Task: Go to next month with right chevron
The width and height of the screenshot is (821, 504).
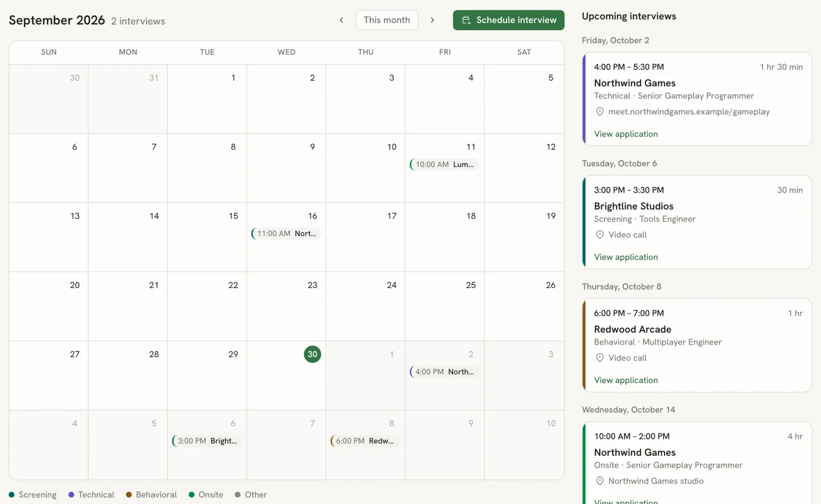Action: tap(433, 20)
